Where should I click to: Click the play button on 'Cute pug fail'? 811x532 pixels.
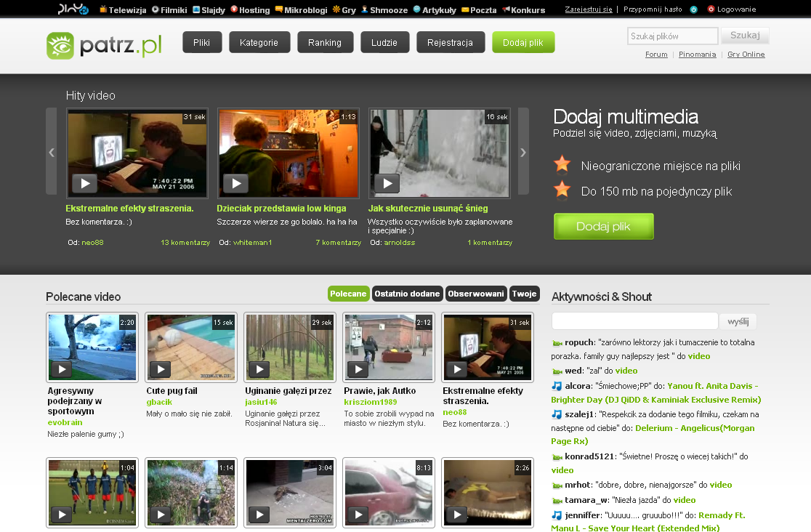click(x=159, y=369)
